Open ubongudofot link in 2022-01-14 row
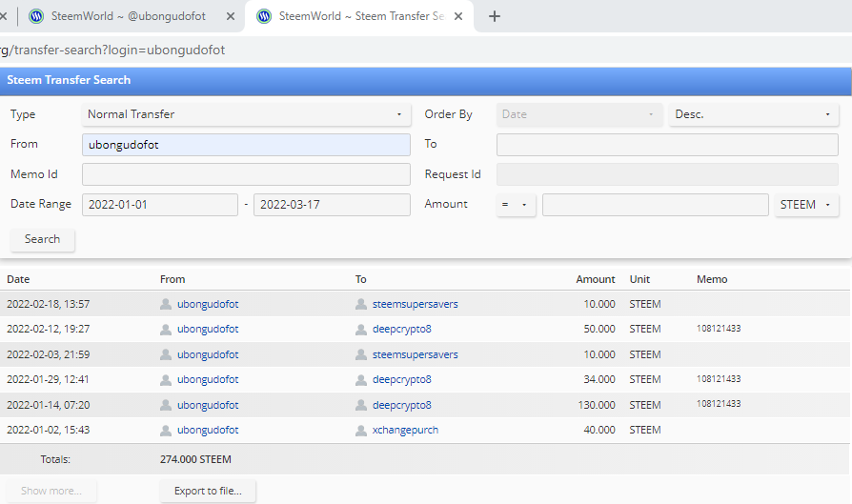The height and width of the screenshot is (504, 852). coord(208,405)
